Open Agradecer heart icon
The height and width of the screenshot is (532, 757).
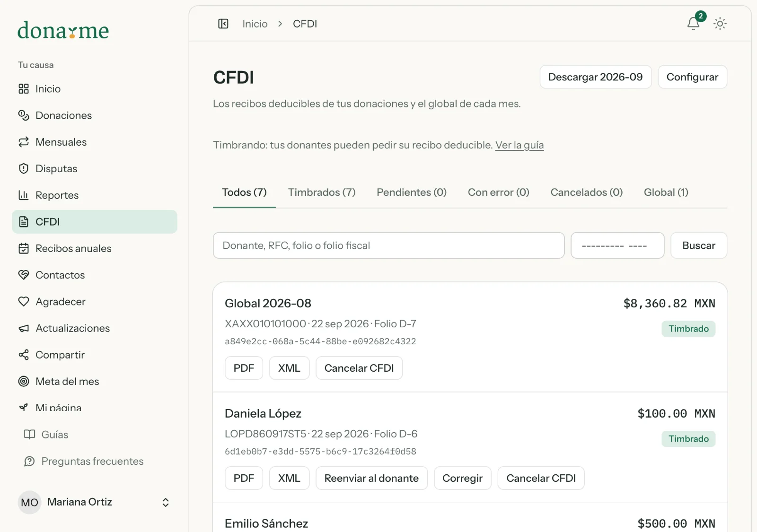pos(24,301)
